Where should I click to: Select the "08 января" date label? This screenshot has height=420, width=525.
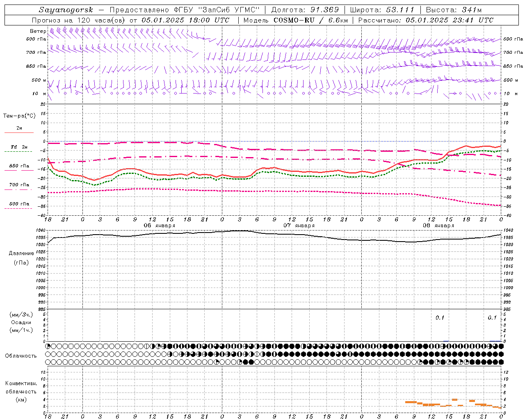coord(438,226)
